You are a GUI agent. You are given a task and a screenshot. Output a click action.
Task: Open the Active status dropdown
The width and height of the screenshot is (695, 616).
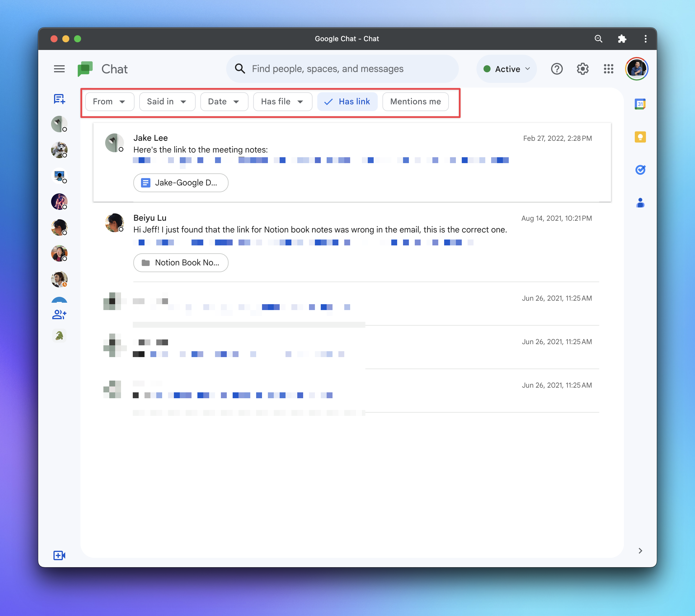tap(507, 69)
